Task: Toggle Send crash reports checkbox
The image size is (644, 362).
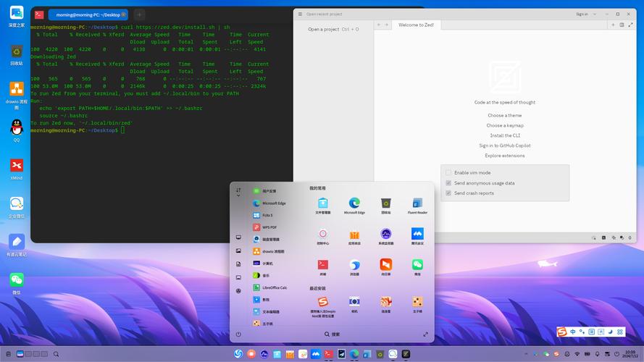Action: (x=448, y=193)
